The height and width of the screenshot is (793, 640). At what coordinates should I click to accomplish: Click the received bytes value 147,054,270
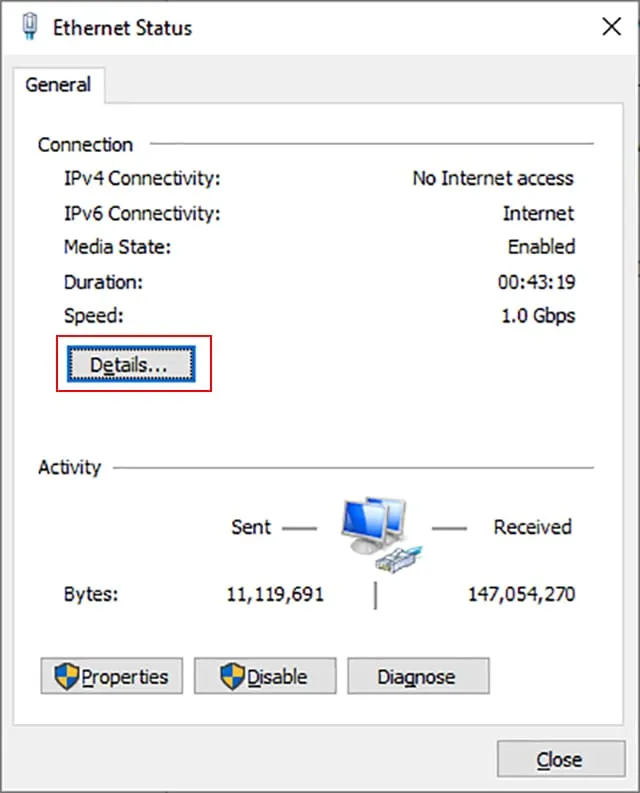coord(521,595)
